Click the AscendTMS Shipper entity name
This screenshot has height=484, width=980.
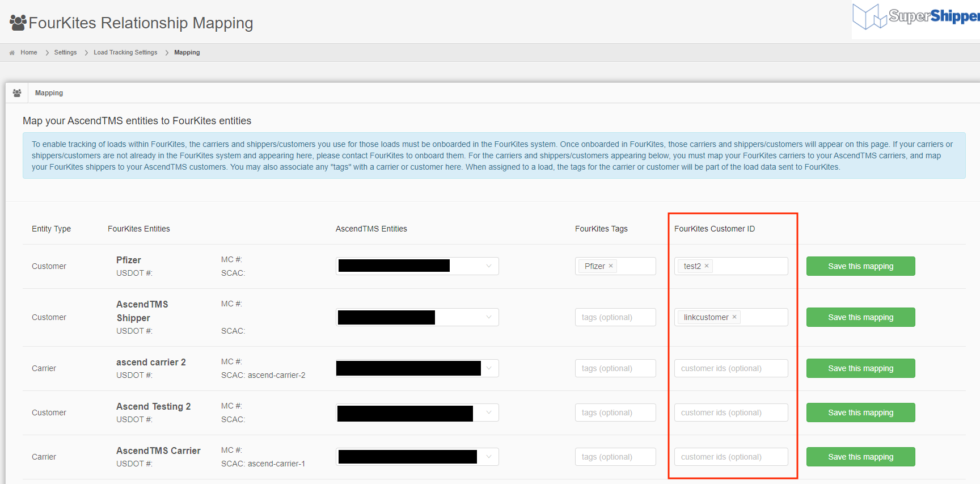[142, 311]
